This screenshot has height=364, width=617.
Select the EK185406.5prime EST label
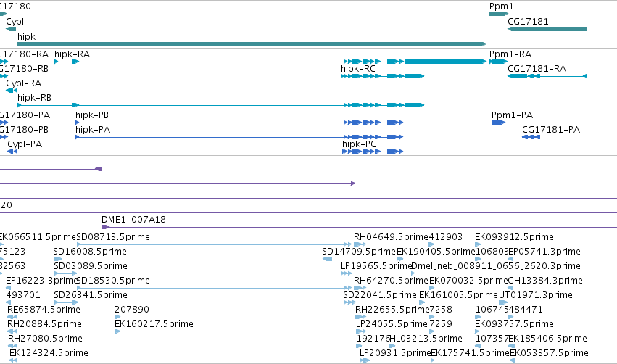[547, 339]
